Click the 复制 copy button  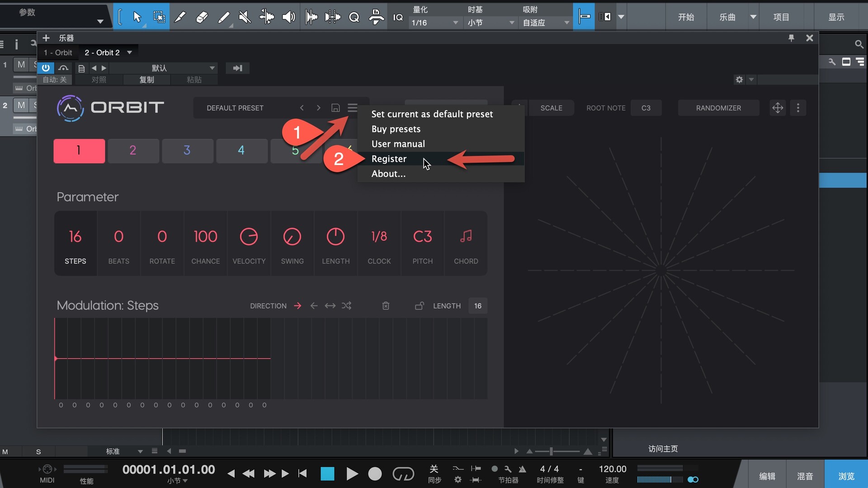tap(146, 80)
